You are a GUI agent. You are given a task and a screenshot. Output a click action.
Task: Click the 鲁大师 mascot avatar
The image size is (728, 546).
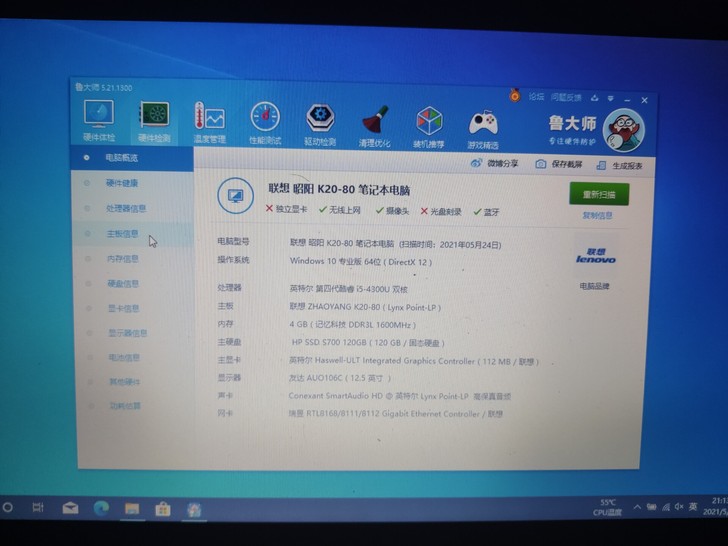point(624,130)
